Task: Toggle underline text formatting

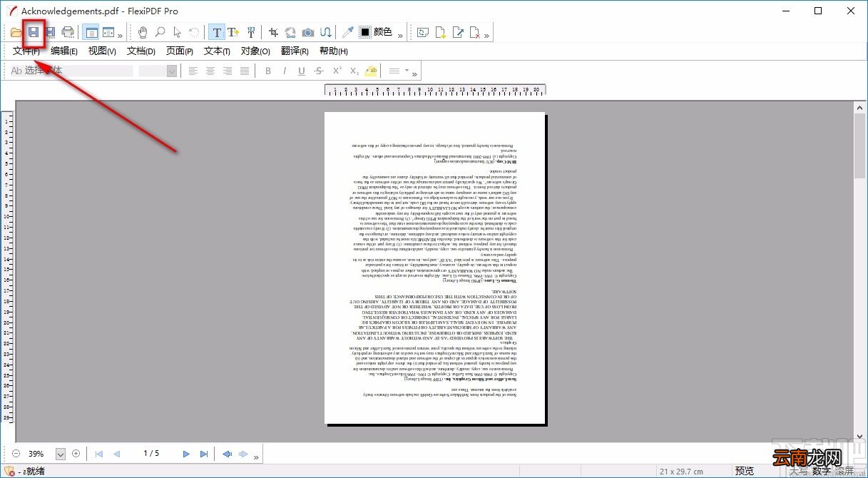Action: pyautogui.click(x=302, y=71)
